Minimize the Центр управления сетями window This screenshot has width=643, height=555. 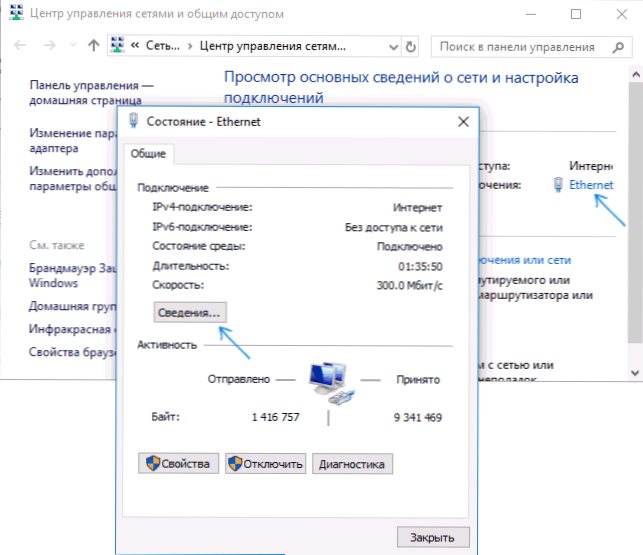pyautogui.click(x=531, y=14)
